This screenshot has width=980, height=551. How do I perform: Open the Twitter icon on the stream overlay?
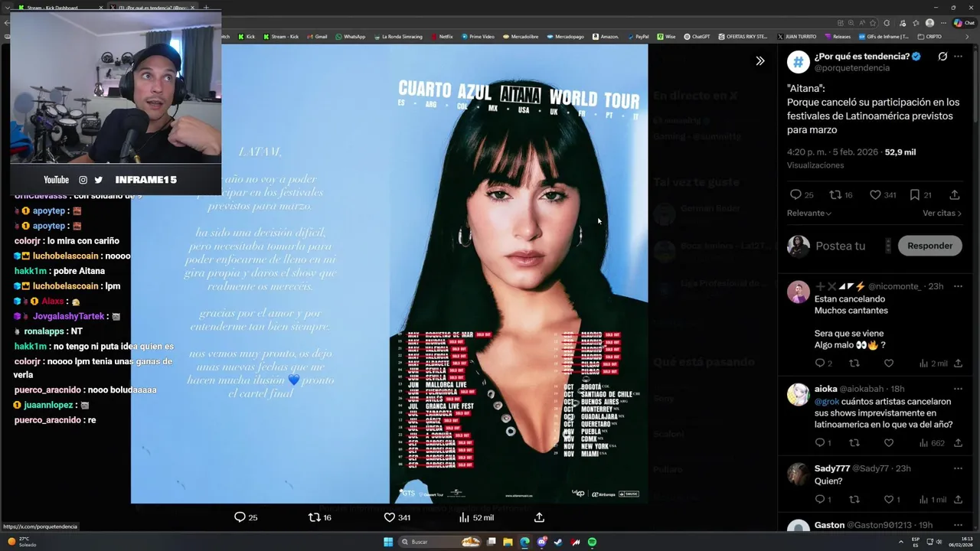[98, 180]
